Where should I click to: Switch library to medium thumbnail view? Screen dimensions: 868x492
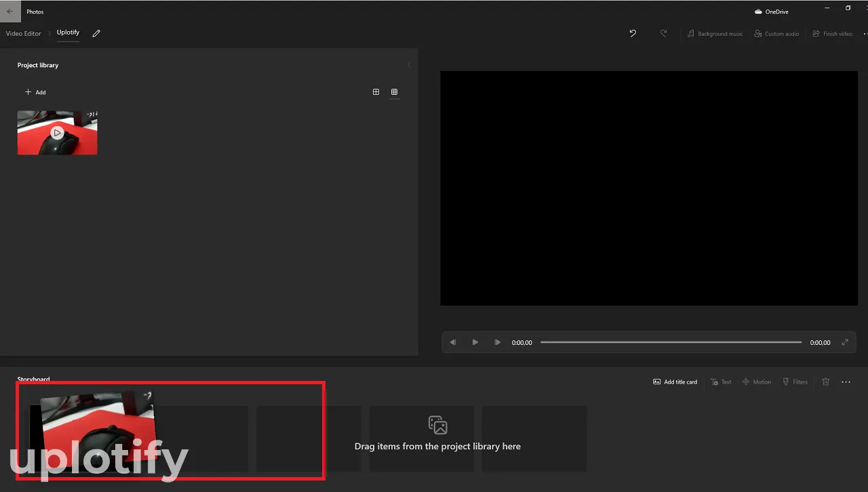click(376, 92)
